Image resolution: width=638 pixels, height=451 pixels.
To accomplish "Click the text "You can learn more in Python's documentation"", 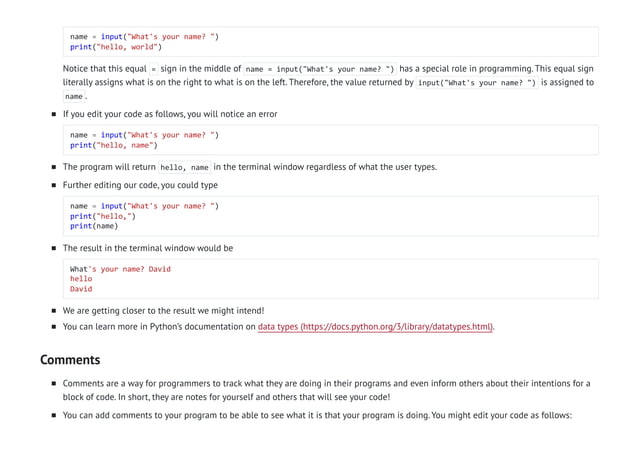I will (x=158, y=326).
